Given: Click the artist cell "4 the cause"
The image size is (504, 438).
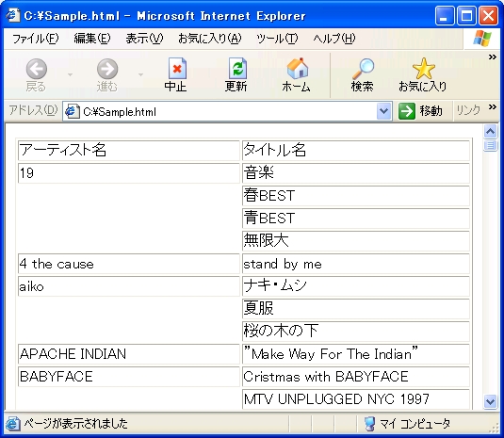Looking at the screenshot, I should pos(128,264).
